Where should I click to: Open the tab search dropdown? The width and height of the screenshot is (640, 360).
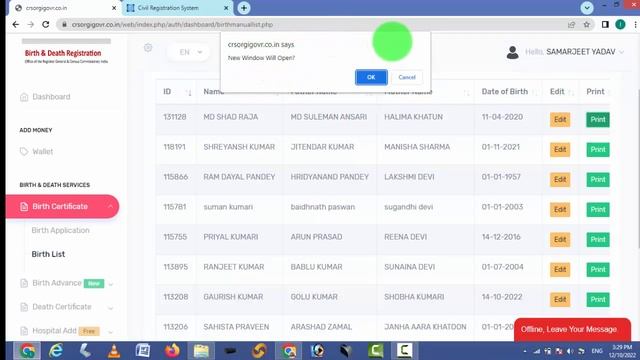pos(587,8)
